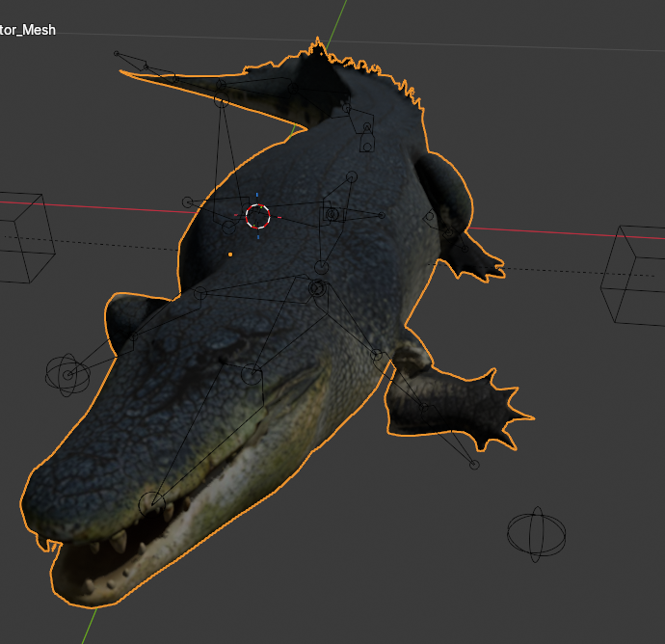Click the red-white 3D cursor in viewport
665x644 pixels.
258,216
